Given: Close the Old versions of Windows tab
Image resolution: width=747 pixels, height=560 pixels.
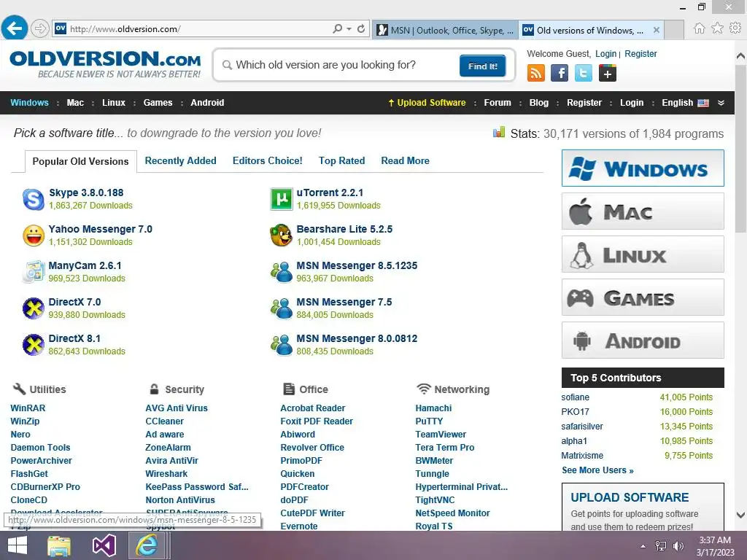Looking at the screenshot, I should pos(657,30).
